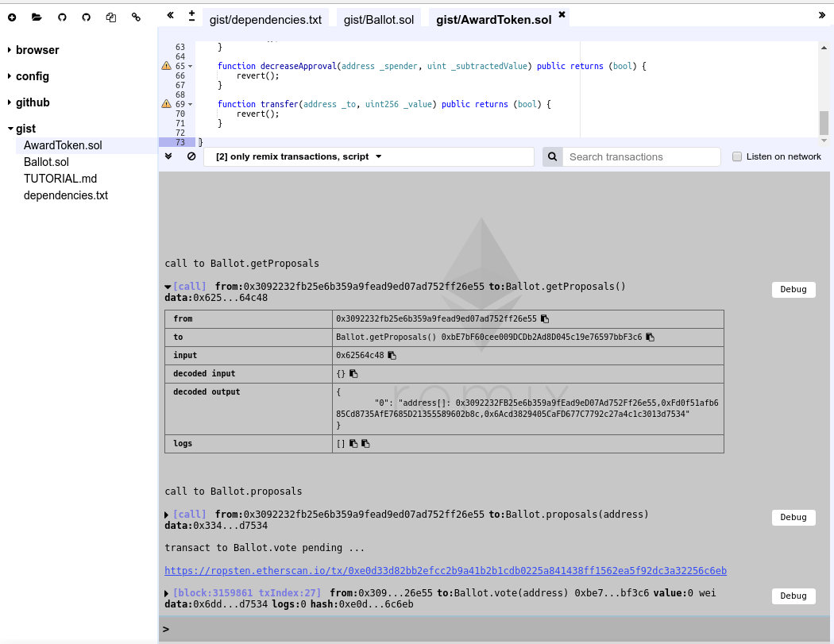Select the gist/AwardToken.sol tab
834x644 pixels.
(x=493, y=20)
